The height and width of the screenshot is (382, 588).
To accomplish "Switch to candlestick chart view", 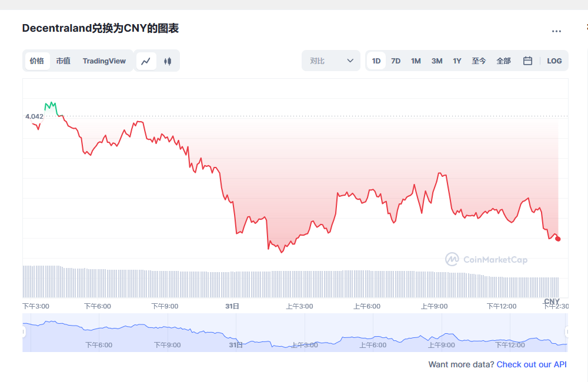I will (166, 61).
